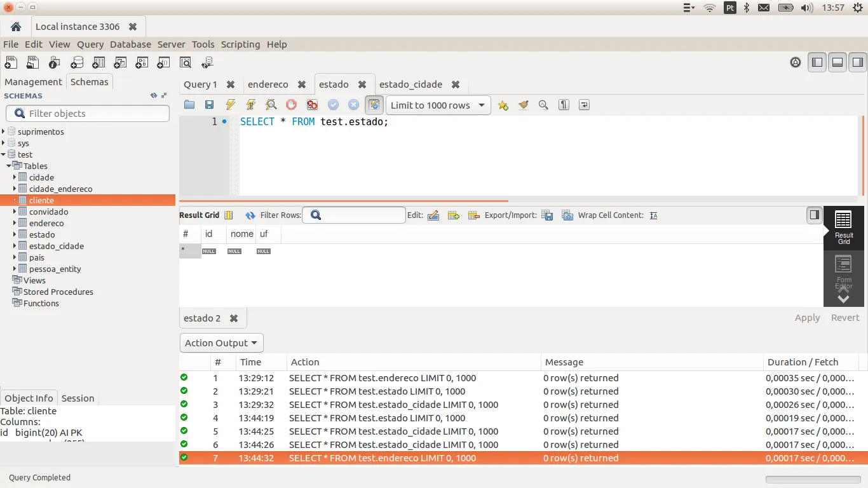This screenshot has height=488, width=868.
Task: Save the SQL script with the floppy disk icon
Action: click(209, 105)
